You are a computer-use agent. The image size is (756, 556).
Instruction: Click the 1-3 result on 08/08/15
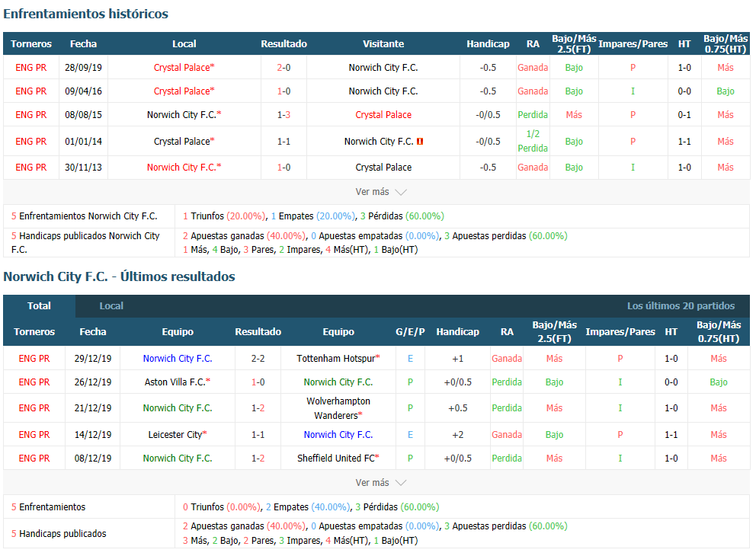(x=283, y=115)
